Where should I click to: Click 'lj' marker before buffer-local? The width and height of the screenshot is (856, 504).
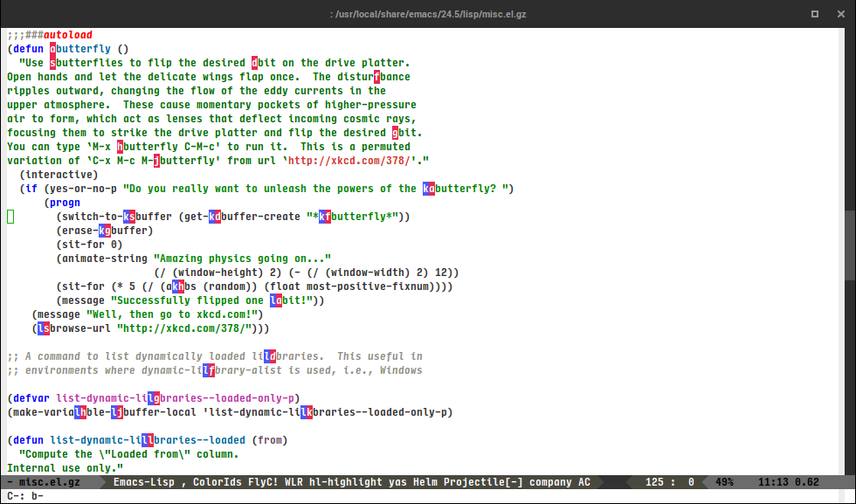click(x=117, y=412)
